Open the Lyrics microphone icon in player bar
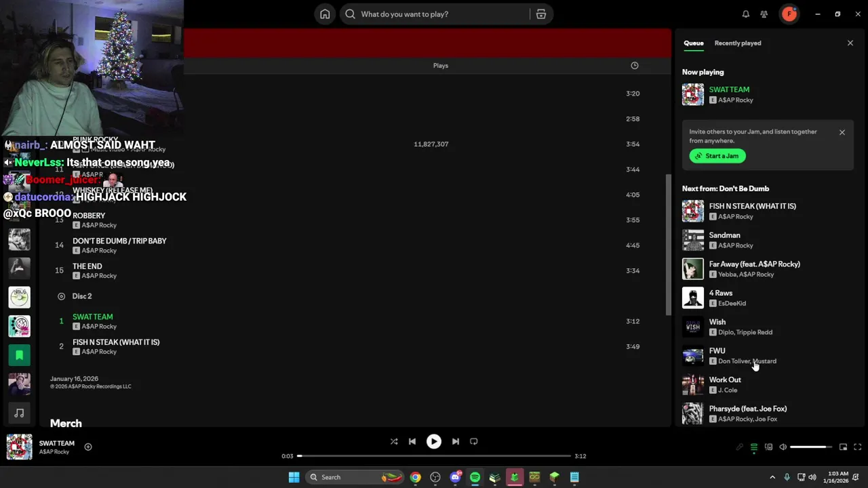The width and height of the screenshot is (868, 488). (739, 447)
